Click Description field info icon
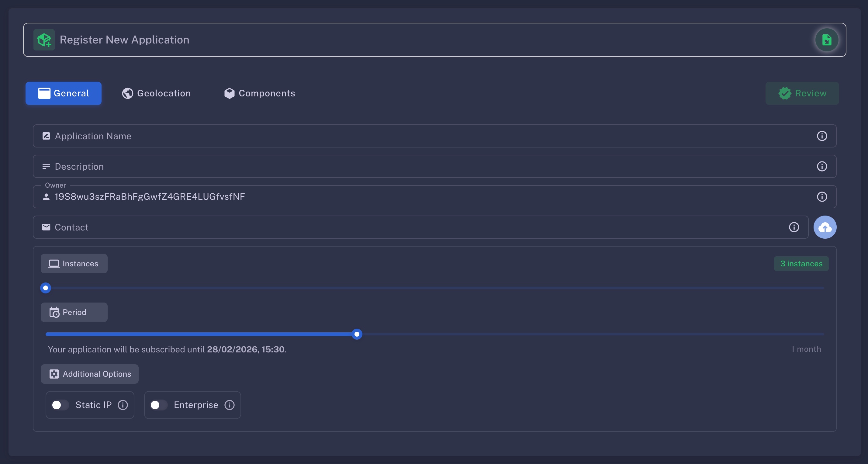The image size is (868, 464). [x=822, y=166]
